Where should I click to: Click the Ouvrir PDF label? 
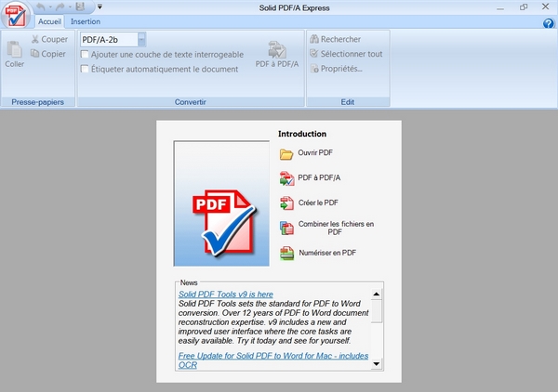(315, 152)
